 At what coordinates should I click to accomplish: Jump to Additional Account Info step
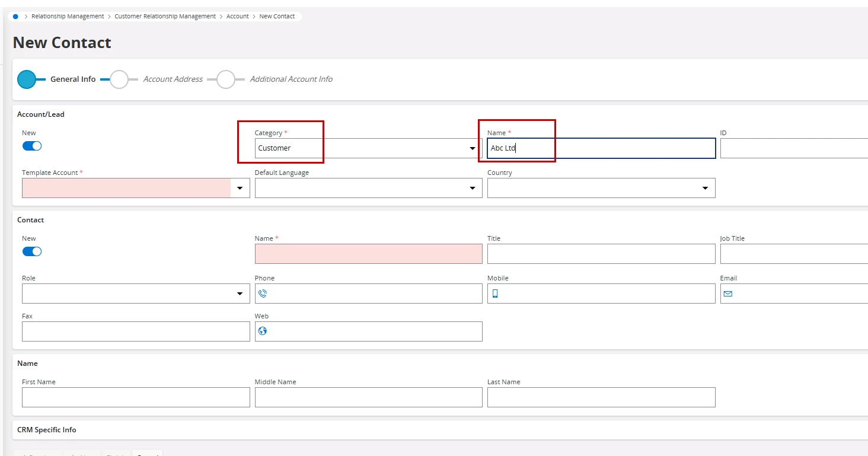(225, 79)
